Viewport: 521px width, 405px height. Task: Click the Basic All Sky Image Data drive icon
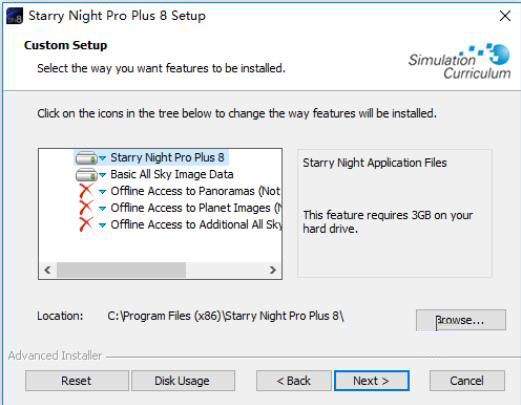[x=86, y=175]
